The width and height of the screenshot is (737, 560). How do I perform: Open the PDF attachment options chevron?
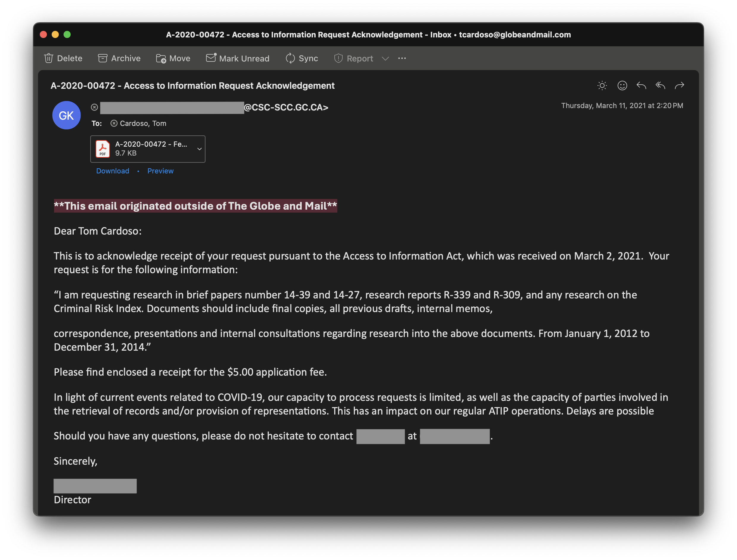pos(199,149)
